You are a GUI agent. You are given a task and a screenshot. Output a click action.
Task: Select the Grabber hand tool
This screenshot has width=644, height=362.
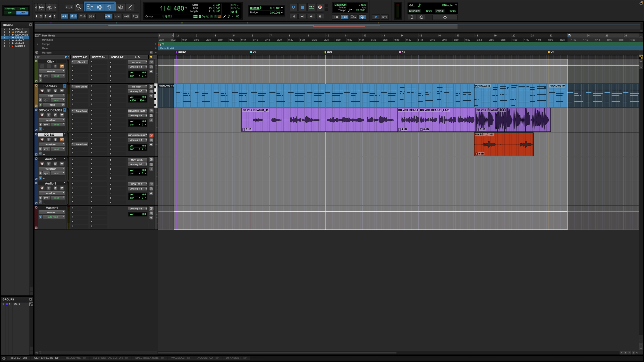(x=109, y=7)
